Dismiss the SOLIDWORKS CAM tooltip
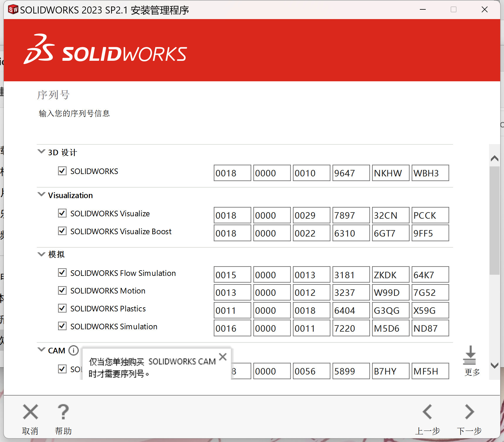This screenshot has height=442, width=504. 223,357
